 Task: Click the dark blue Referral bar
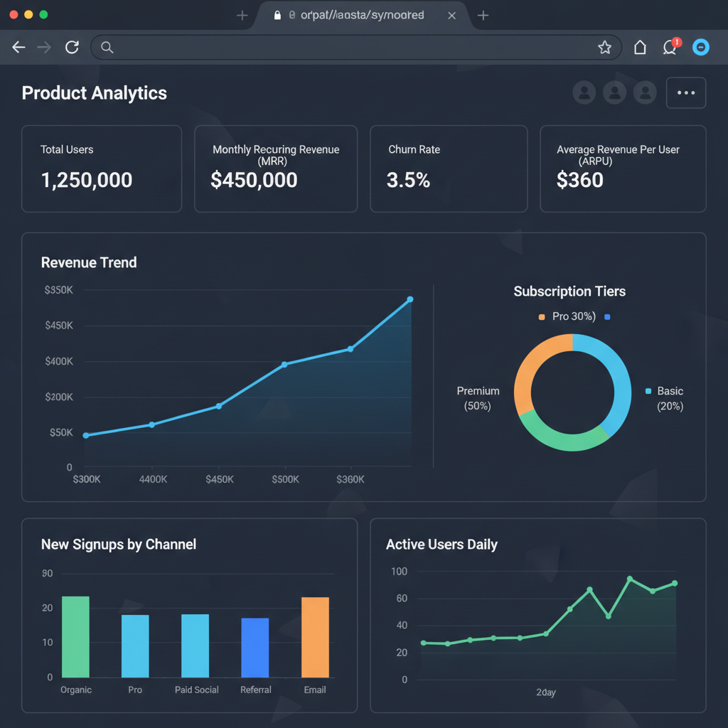click(255, 648)
